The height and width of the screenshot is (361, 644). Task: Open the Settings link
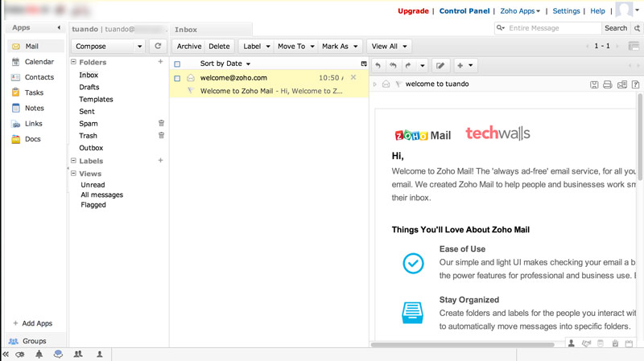pos(566,11)
